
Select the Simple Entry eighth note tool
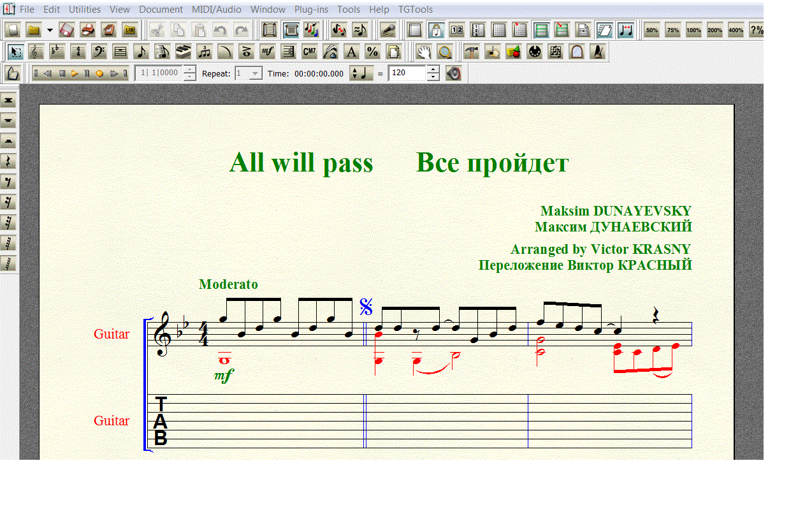click(x=141, y=52)
